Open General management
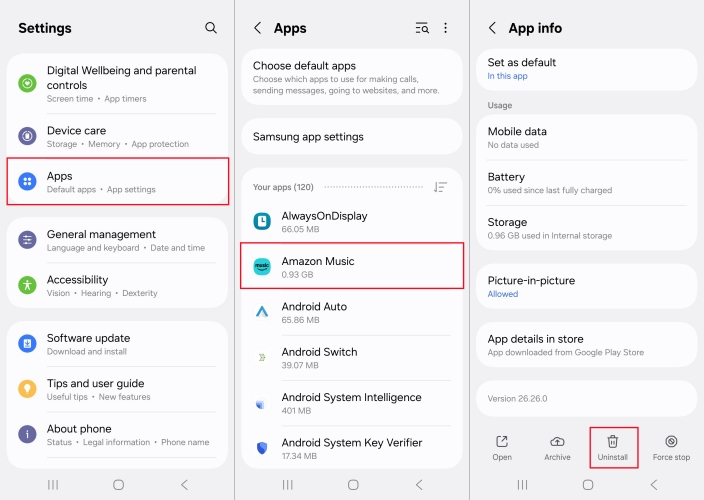 point(118,241)
